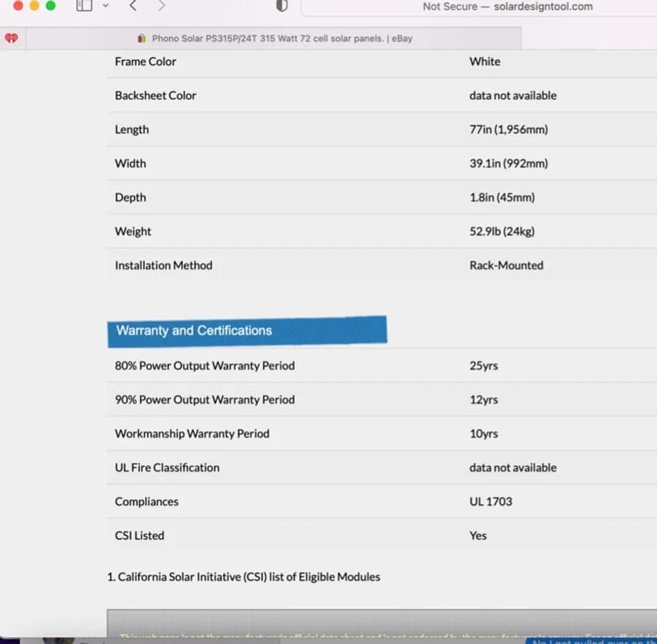The height and width of the screenshot is (644, 657).
Task: Click the Frame Color row label
Action: click(x=145, y=62)
